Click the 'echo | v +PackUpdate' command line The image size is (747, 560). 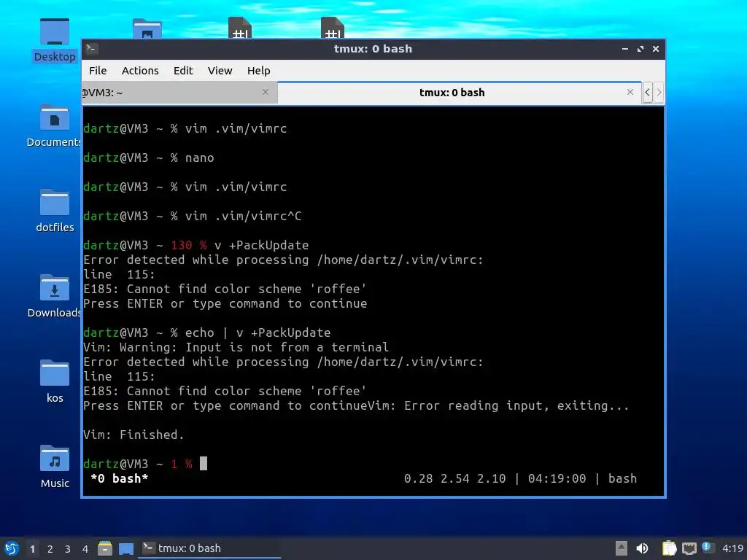[258, 332]
